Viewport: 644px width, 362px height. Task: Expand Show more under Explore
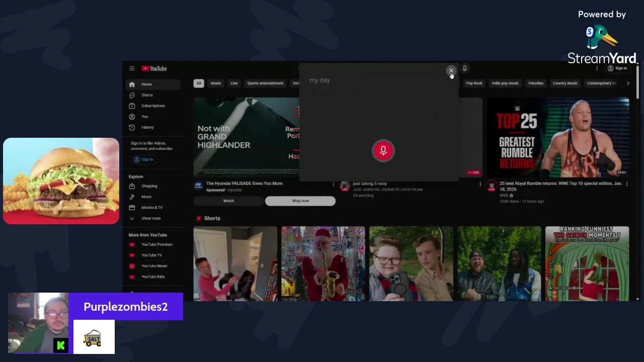[153, 218]
